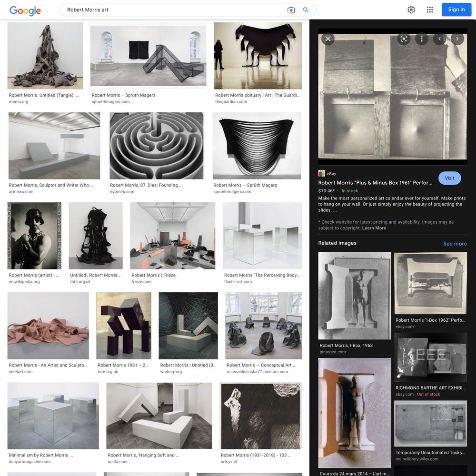Open the tate.org.uk Untitled felt image
The height and width of the screenshot is (476, 476).
tap(96, 236)
